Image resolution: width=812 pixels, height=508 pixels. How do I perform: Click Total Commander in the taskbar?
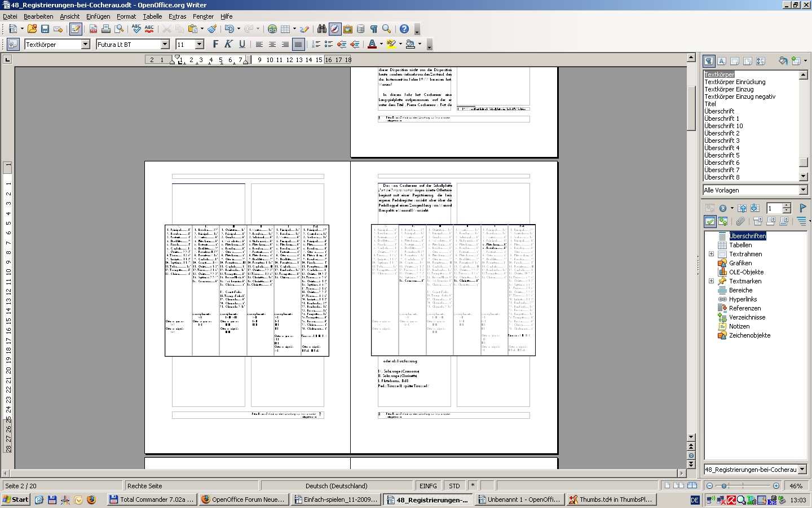151,500
